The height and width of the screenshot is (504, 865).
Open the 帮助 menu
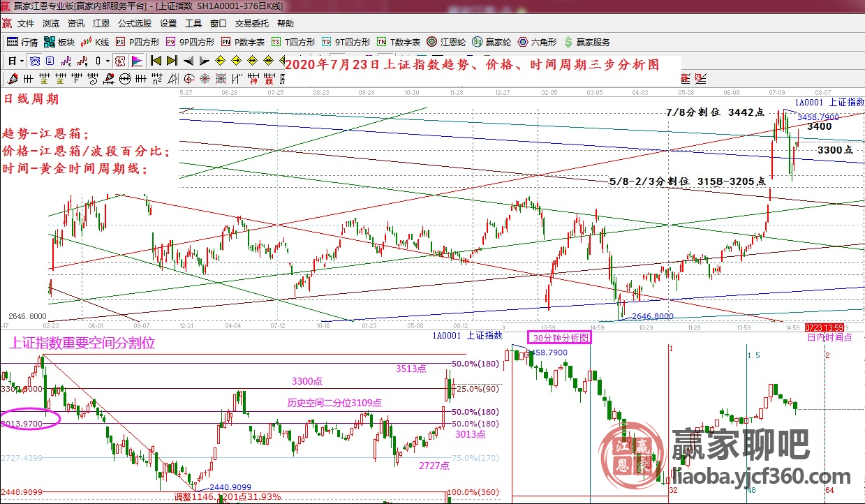(x=286, y=23)
